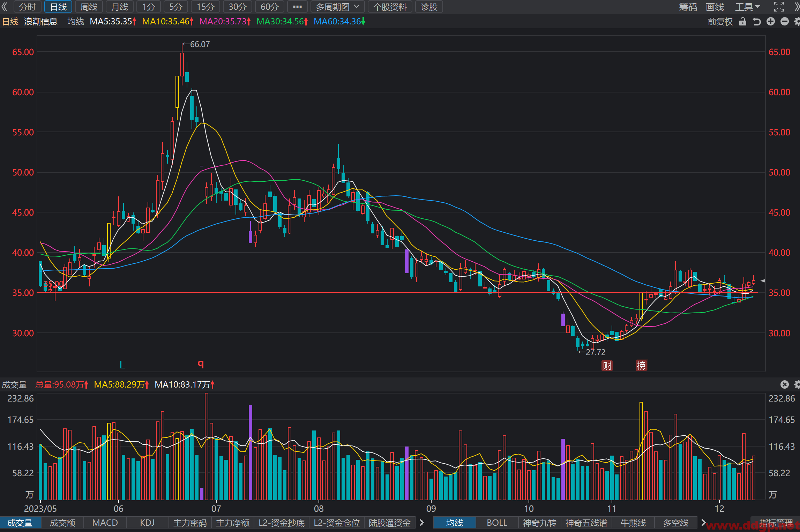The image size is (800, 532).
Task: Open 指标管理 indicator management
Action: [776, 523]
